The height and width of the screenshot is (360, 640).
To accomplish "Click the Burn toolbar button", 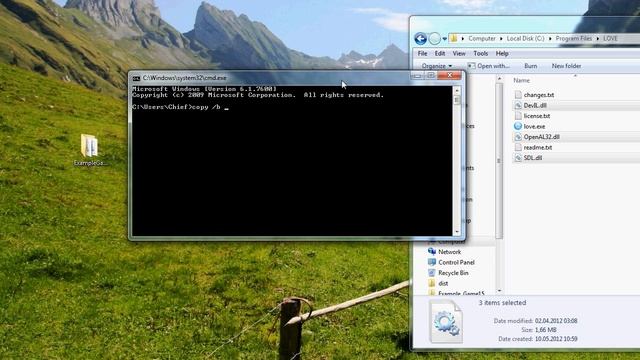I will click(531, 66).
